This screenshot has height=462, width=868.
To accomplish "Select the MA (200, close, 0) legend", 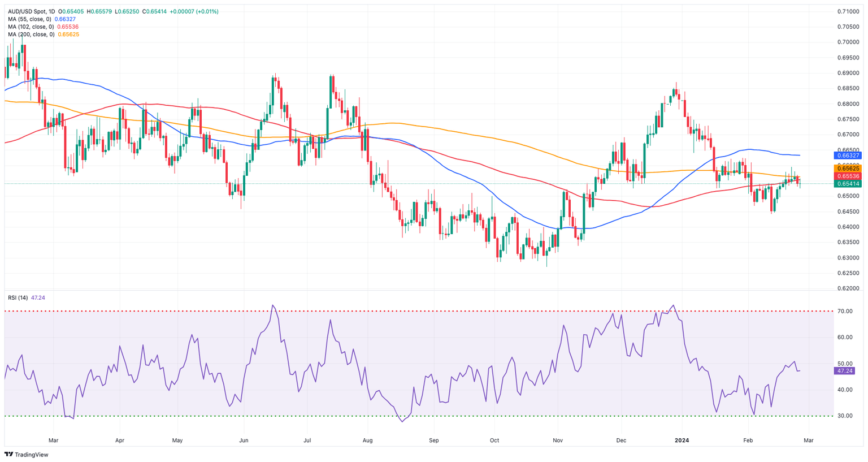I will coord(32,34).
